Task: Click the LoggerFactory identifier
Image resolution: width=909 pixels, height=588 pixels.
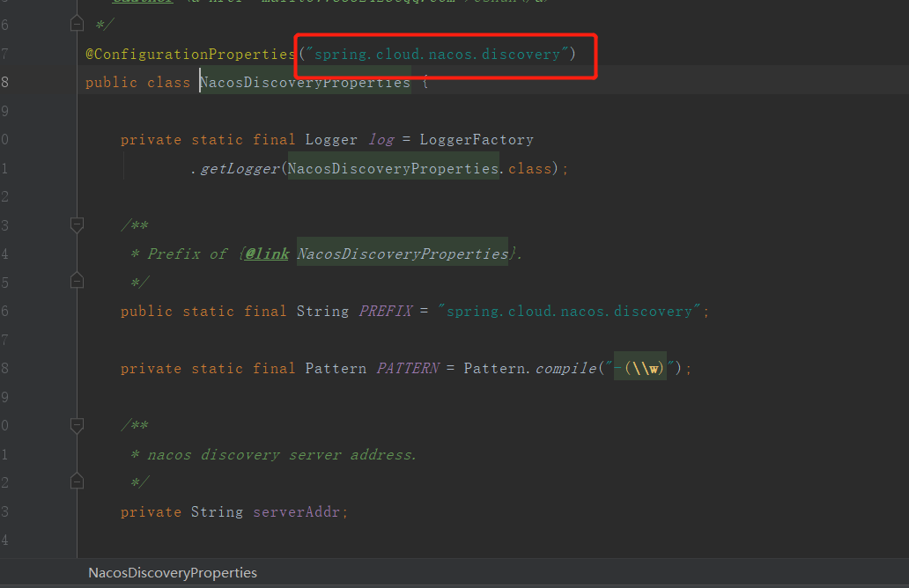Action: pos(477,140)
